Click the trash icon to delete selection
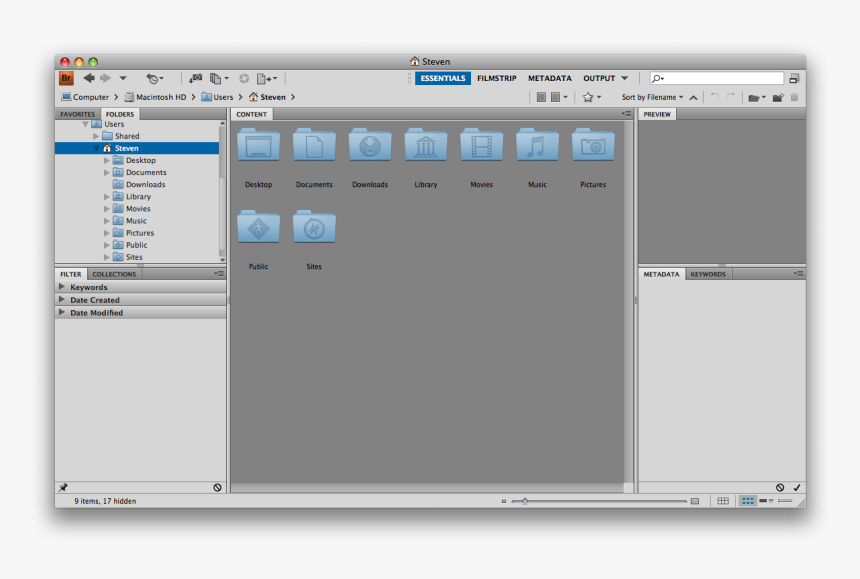The image size is (860, 579). coord(794,97)
